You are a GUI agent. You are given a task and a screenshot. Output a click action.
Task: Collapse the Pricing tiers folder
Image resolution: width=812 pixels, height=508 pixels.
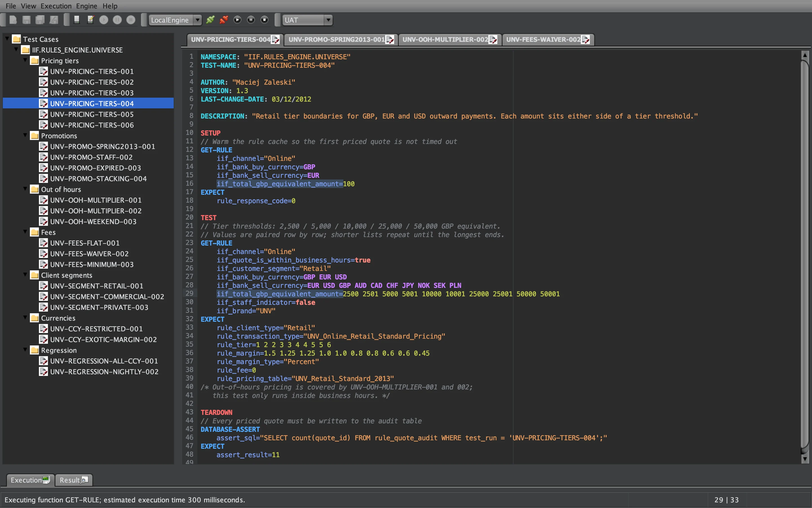pos(25,60)
